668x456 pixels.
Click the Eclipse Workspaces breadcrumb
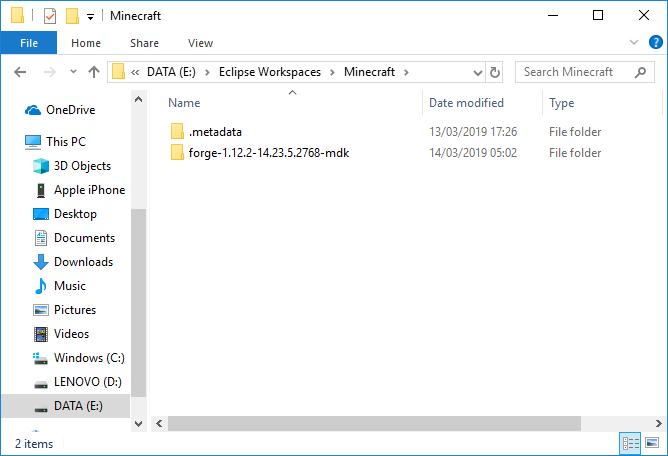tap(270, 72)
